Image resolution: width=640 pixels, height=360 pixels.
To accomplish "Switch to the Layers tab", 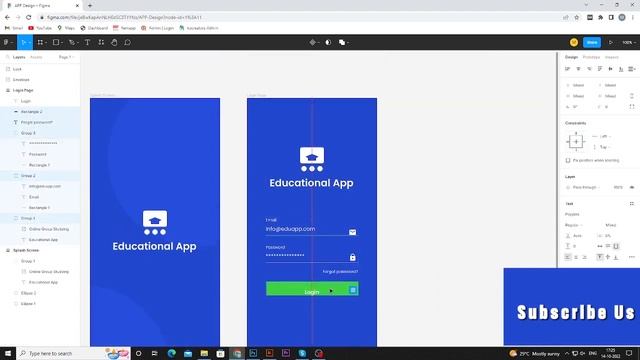I will click(19, 57).
